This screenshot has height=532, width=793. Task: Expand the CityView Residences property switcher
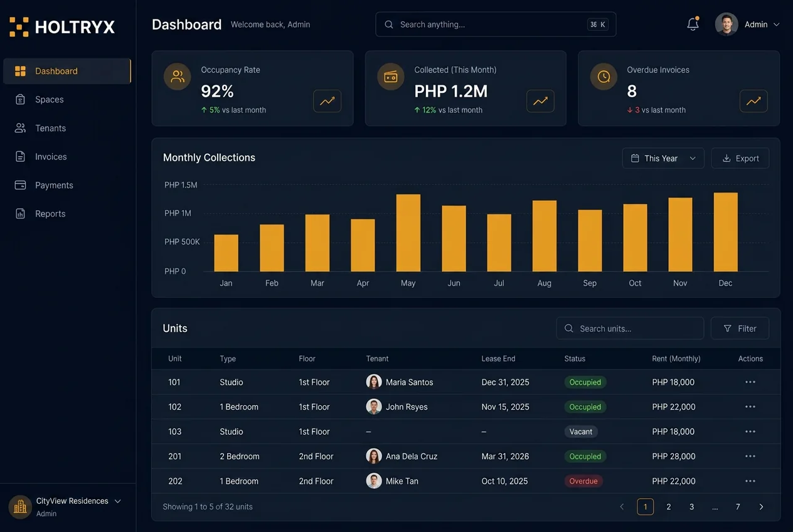click(117, 501)
